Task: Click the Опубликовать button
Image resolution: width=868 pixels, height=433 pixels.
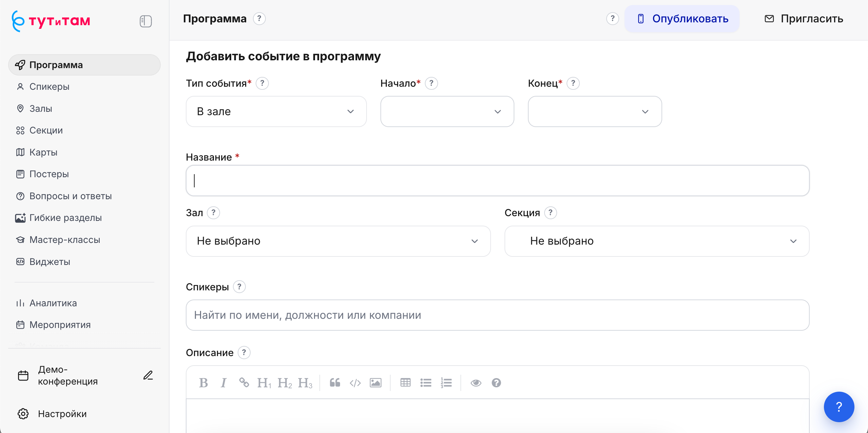Action: point(682,19)
